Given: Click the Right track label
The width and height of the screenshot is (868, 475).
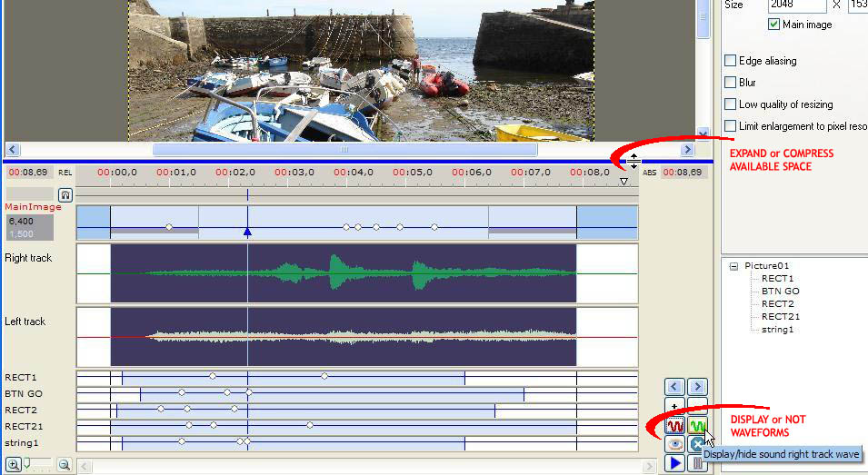Looking at the screenshot, I should click(x=28, y=258).
